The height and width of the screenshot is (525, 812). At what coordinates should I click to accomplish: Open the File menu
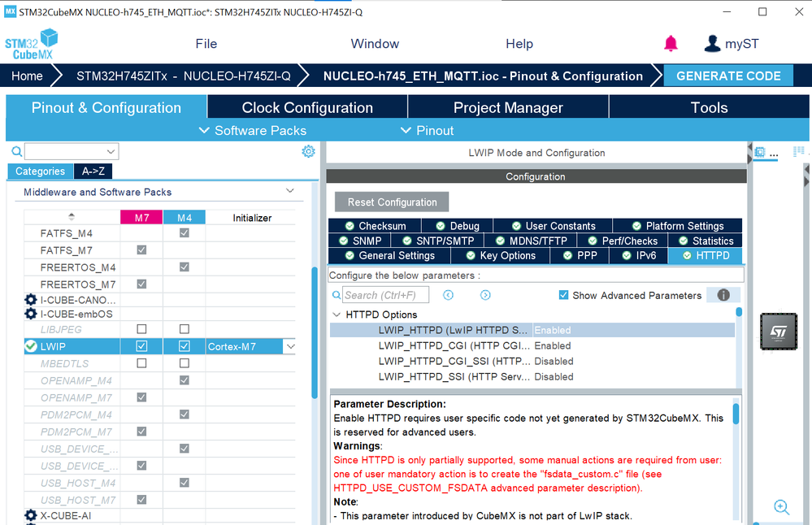(x=206, y=44)
